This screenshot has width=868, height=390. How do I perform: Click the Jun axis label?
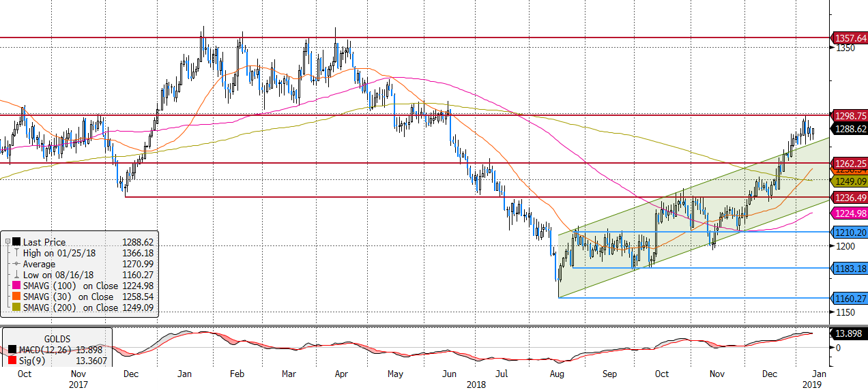pyautogui.click(x=449, y=374)
